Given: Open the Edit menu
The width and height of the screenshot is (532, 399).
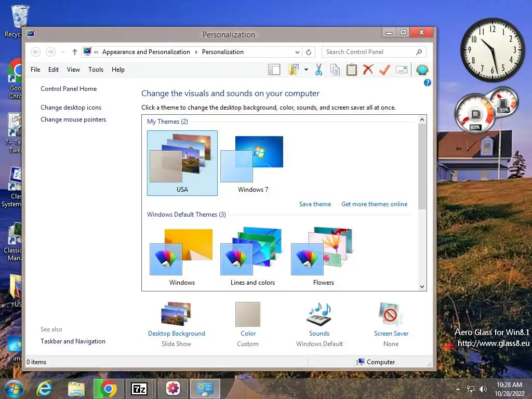Looking at the screenshot, I should point(54,70).
